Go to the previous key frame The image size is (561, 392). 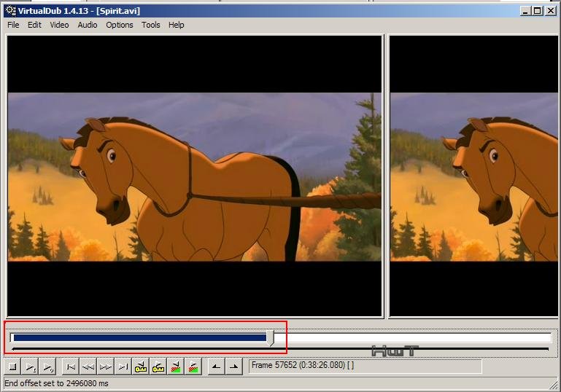pos(141,366)
